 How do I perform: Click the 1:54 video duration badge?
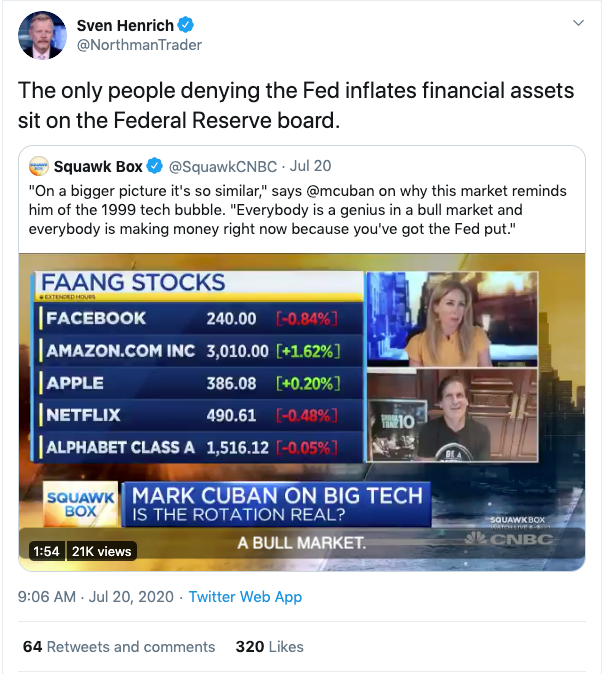click(x=46, y=551)
